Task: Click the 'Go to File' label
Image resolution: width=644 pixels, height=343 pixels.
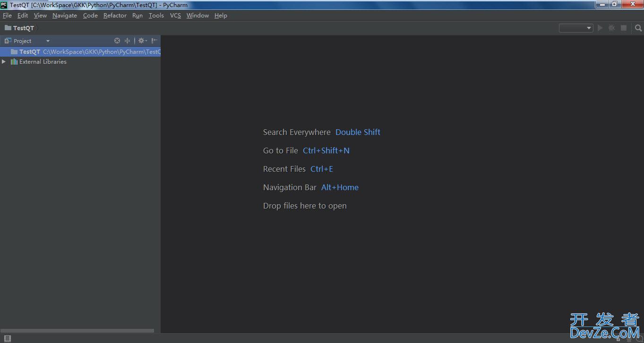Action: tap(281, 151)
